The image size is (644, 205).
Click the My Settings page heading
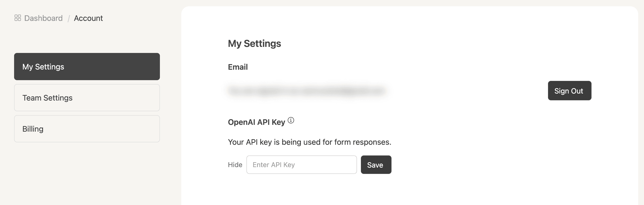click(254, 43)
